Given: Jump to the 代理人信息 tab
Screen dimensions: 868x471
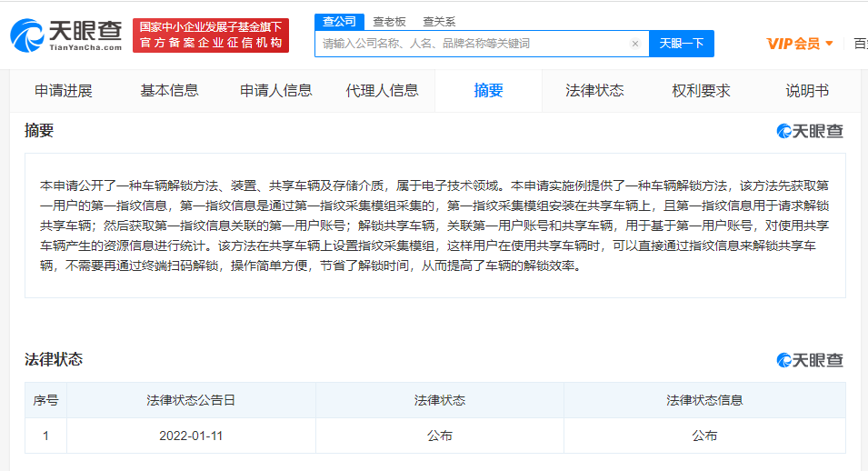Looking at the screenshot, I should (x=382, y=91).
